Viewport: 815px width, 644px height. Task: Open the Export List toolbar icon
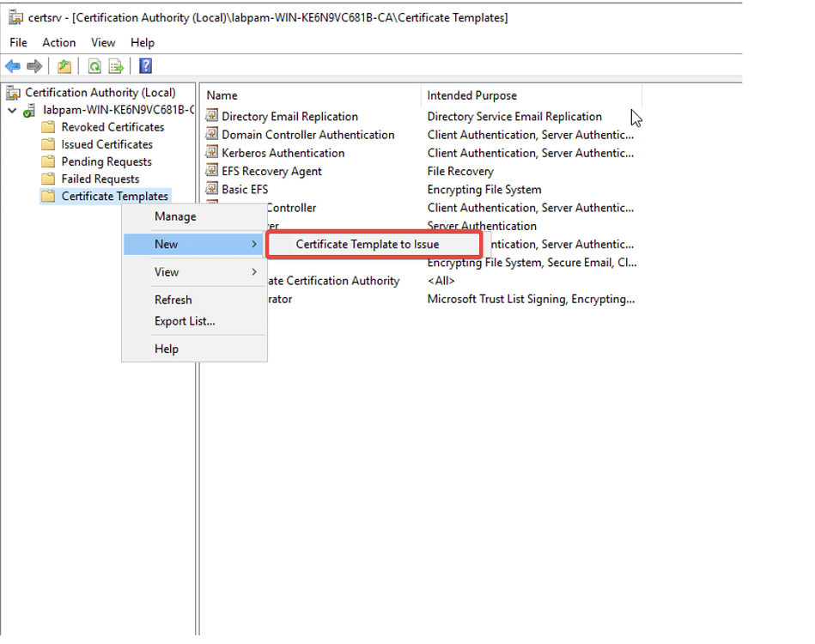pyautogui.click(x=116, y=65)
